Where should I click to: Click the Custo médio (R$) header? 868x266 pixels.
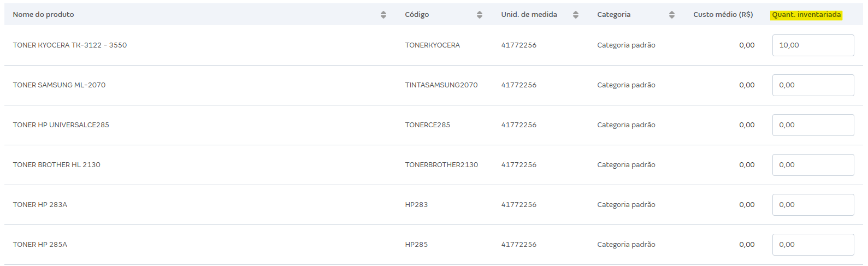click(x=723, y=15)
